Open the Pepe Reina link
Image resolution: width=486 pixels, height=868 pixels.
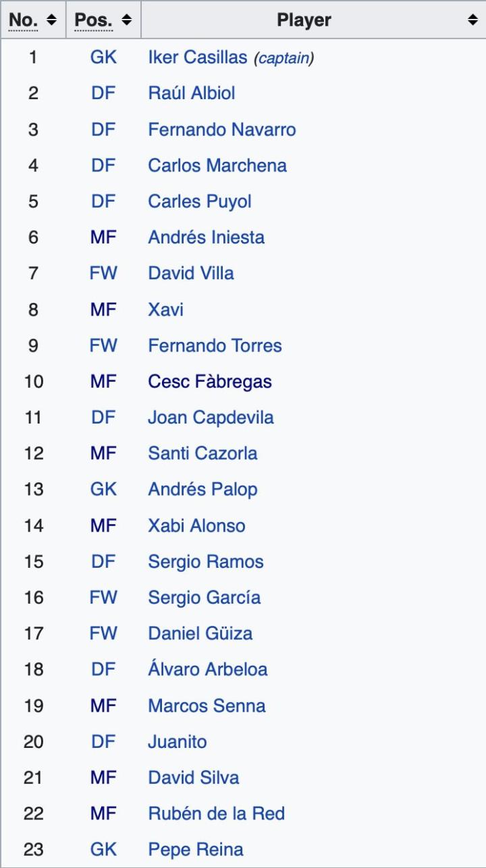tap(195, 850)
